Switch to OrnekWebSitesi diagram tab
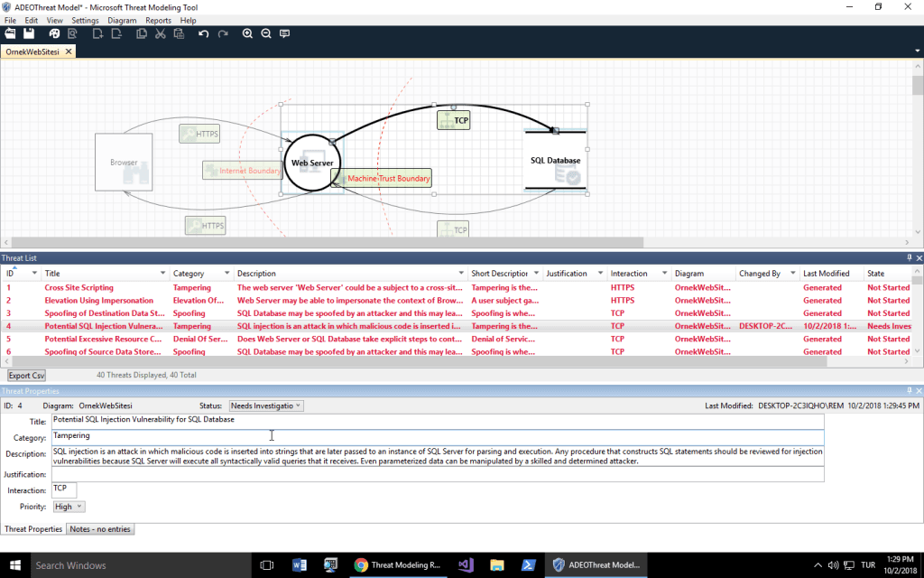924x578 pixels. 32,51
